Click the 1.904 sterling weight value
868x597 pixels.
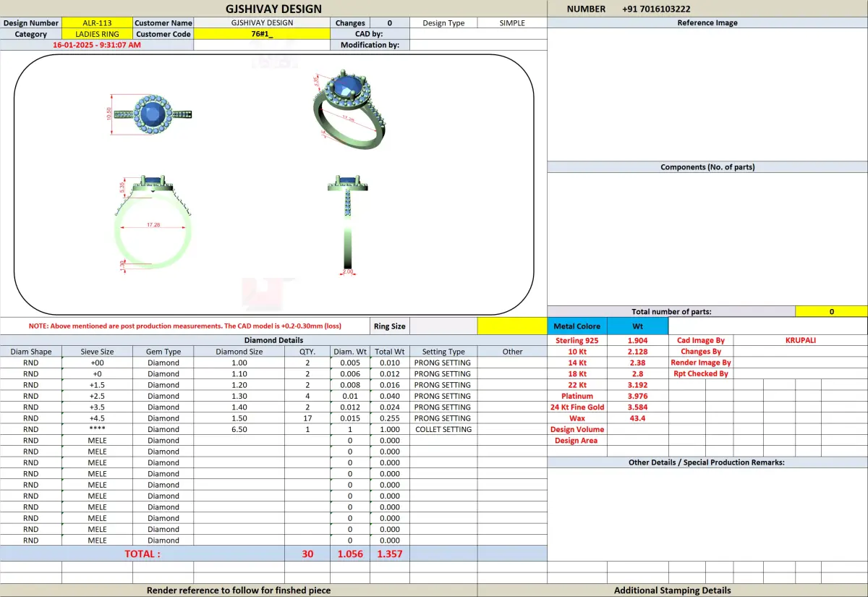point(637,340)
